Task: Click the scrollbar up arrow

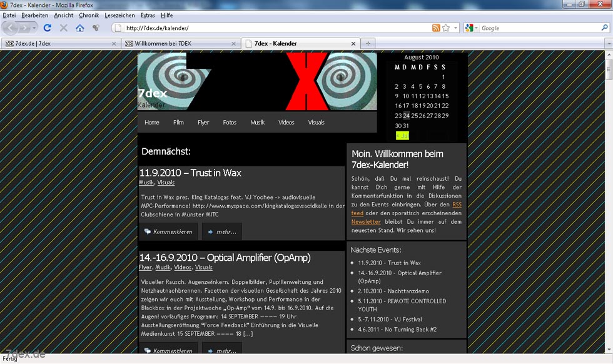Action: click(609, 54)
